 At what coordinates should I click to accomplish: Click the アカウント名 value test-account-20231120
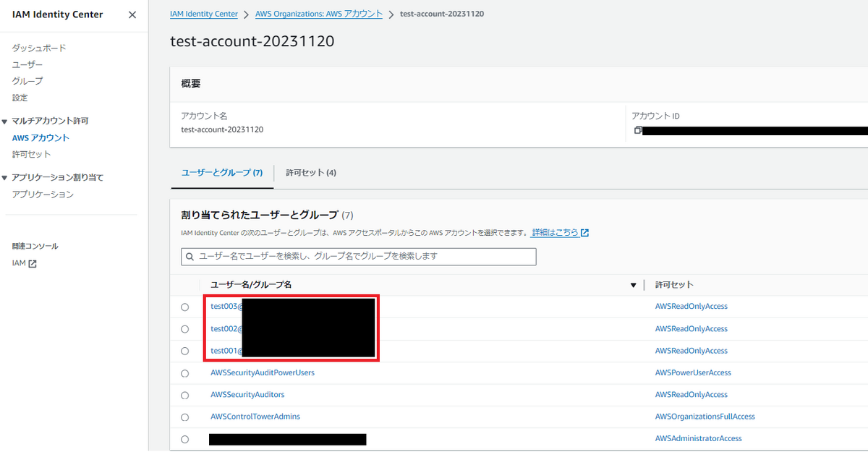tap(222, 130)
